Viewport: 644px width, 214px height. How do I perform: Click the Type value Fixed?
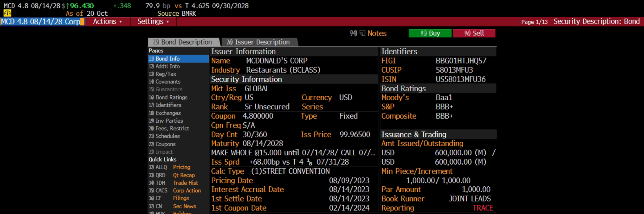tap(348, 116)
